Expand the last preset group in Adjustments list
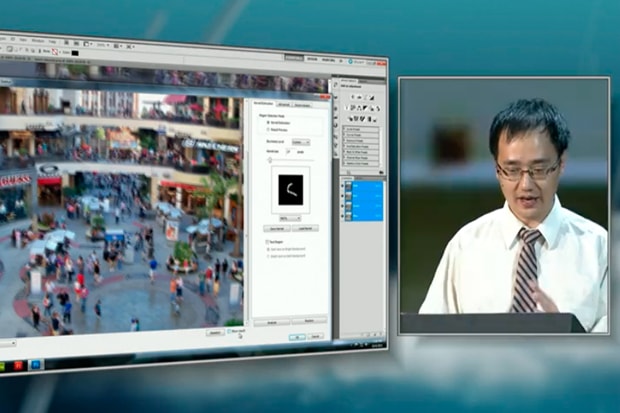Image resolution: width=620 pixels, height=413 pixels. point(344,163)
